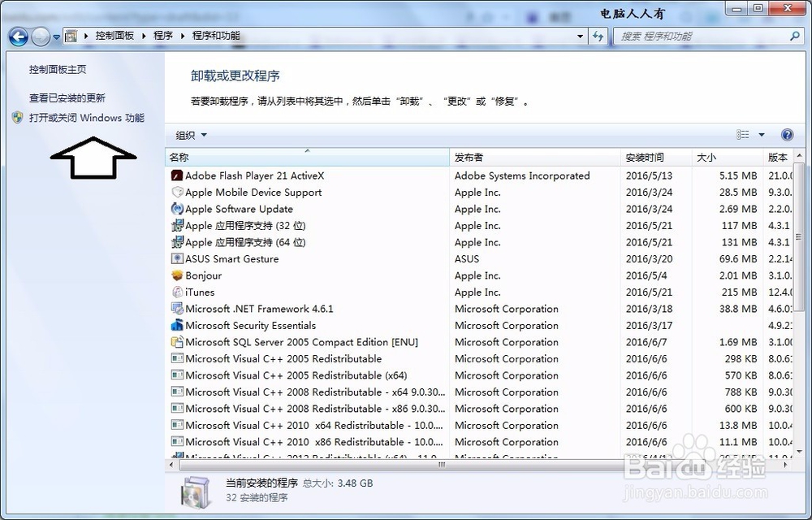The height and width of the screenshot is (520, 812).
Task: Click the Adobe Flash Player 21 ActiveX icon
Action: click(177, 175)
